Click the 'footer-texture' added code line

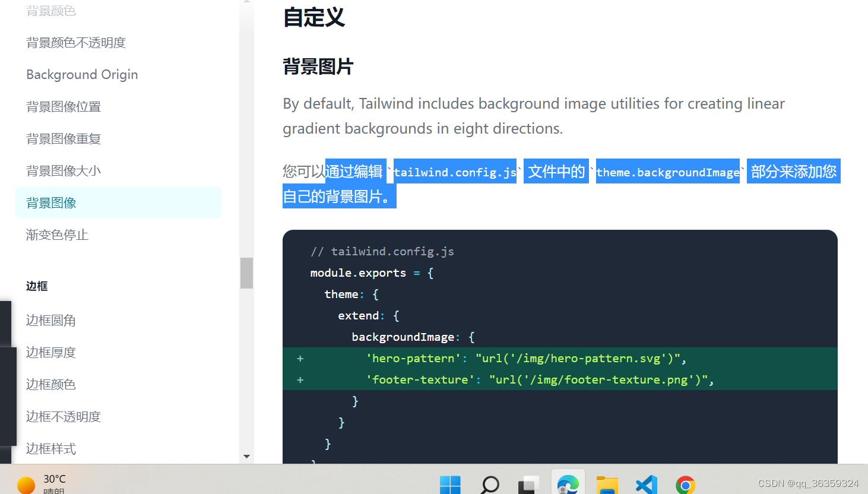pos(560,379)
